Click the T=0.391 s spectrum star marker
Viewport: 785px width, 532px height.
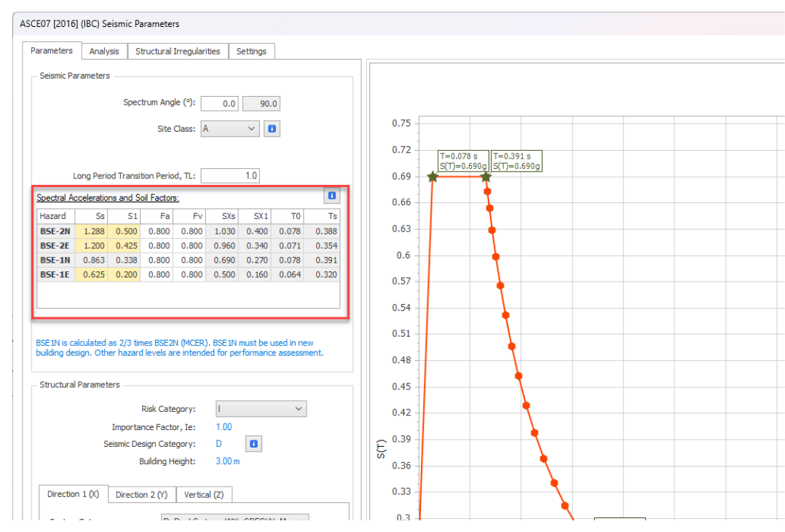click(x=486, y=177)
